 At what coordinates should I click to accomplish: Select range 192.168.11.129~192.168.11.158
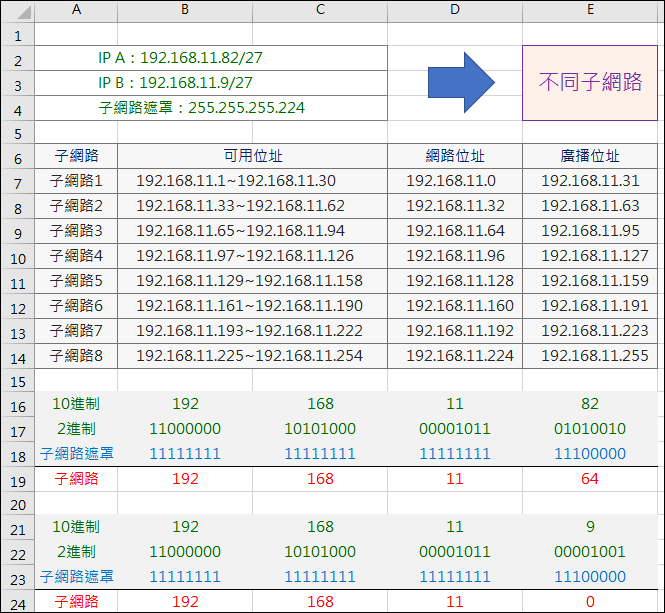(252, 281)
